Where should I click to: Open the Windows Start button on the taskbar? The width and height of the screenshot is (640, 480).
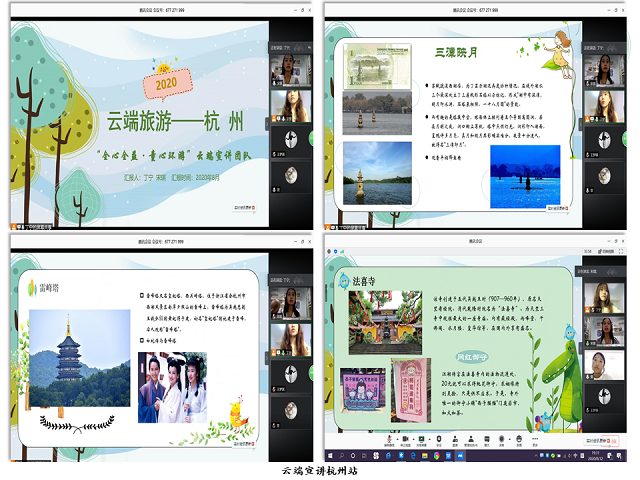[x=331, y=457]
